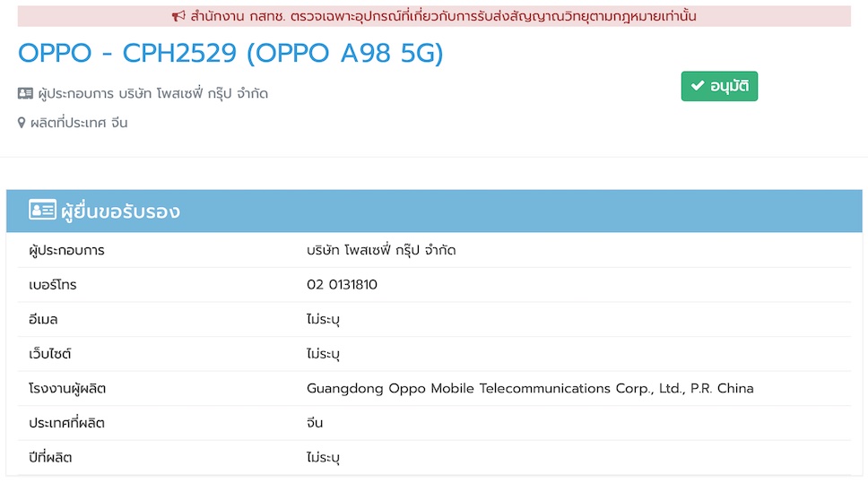Click the ไม่ระบุ value in the เว็บไซต์ row
Image resolution: width=868 pixels, height=483 pixels.
pyautogui.click(x=323, y=354)
